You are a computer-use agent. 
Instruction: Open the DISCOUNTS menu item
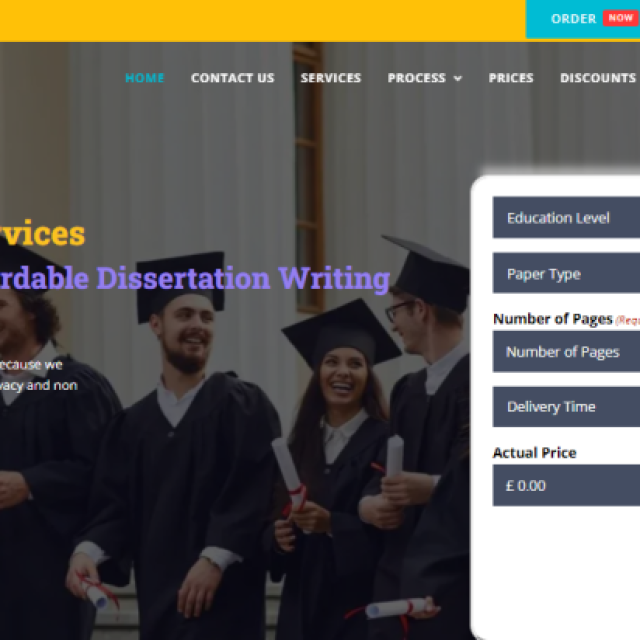(598, 78)
